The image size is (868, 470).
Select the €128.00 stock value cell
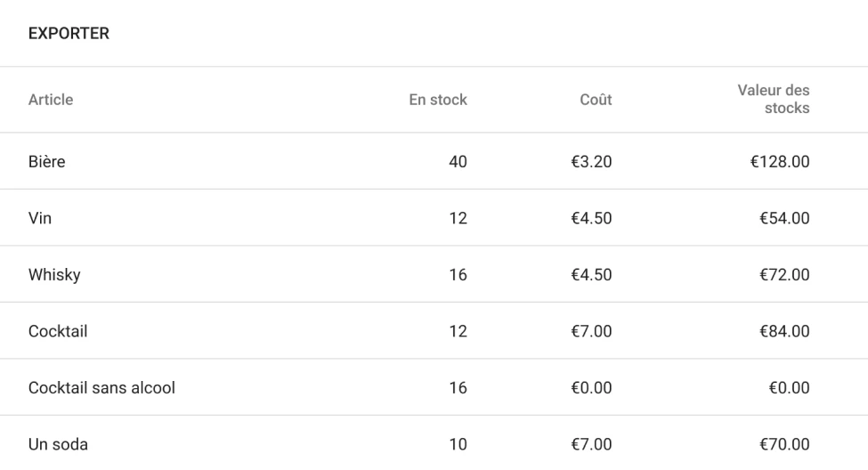[780, 161]
